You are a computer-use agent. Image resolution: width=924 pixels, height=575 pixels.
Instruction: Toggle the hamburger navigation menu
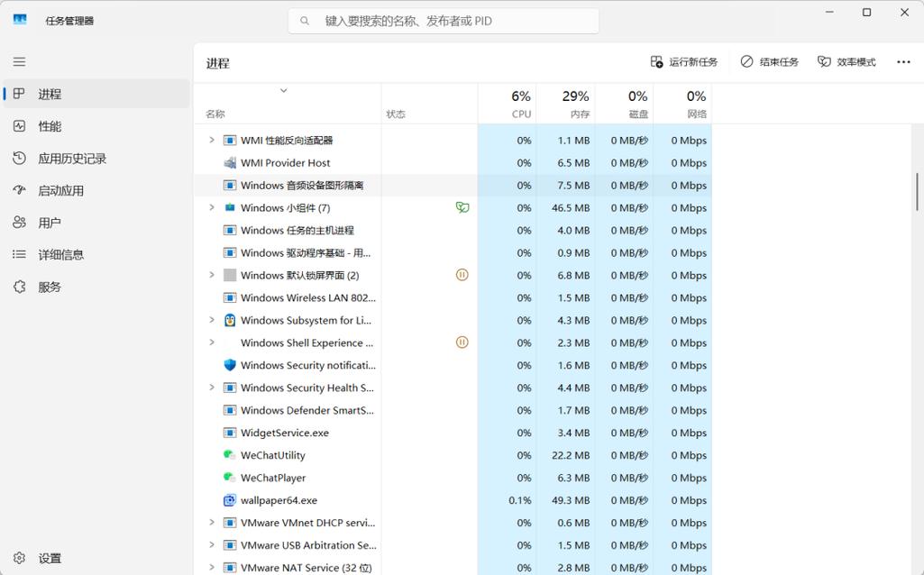click(20, 62)
